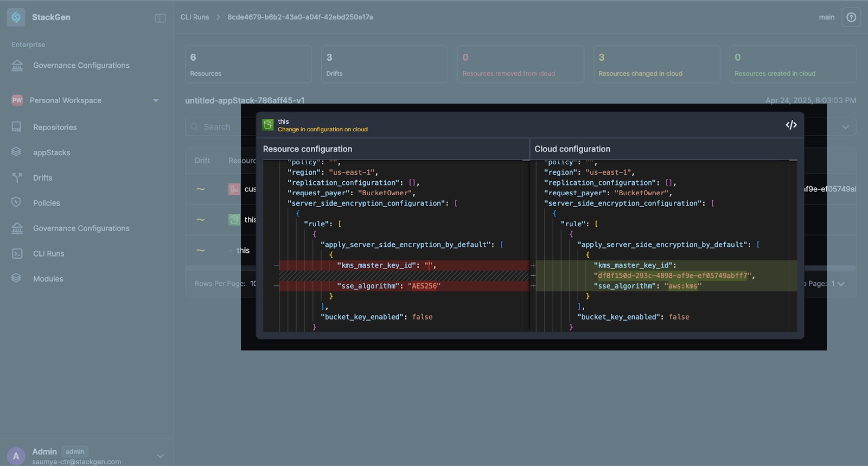Expand the Admin account menu chevron
868x466 pixels.
tap(160, 456)
